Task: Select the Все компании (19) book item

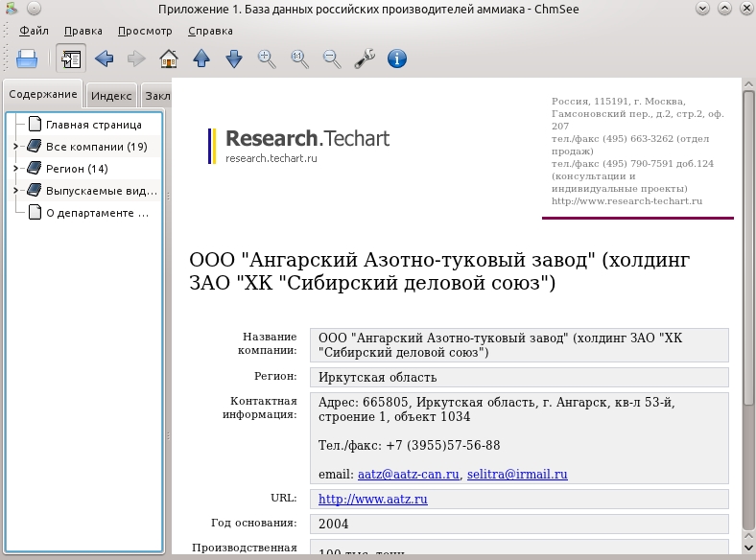Action: coord(97,147)
